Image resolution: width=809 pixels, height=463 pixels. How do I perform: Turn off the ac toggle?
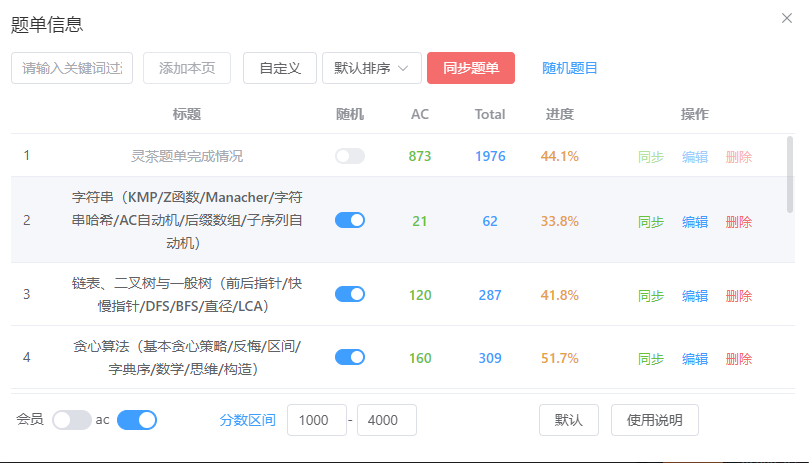pos(137,420)
